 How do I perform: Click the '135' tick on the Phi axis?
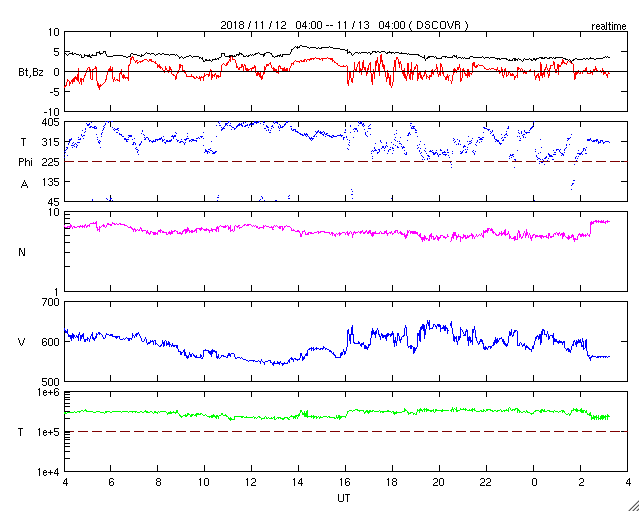pos(52,182)
